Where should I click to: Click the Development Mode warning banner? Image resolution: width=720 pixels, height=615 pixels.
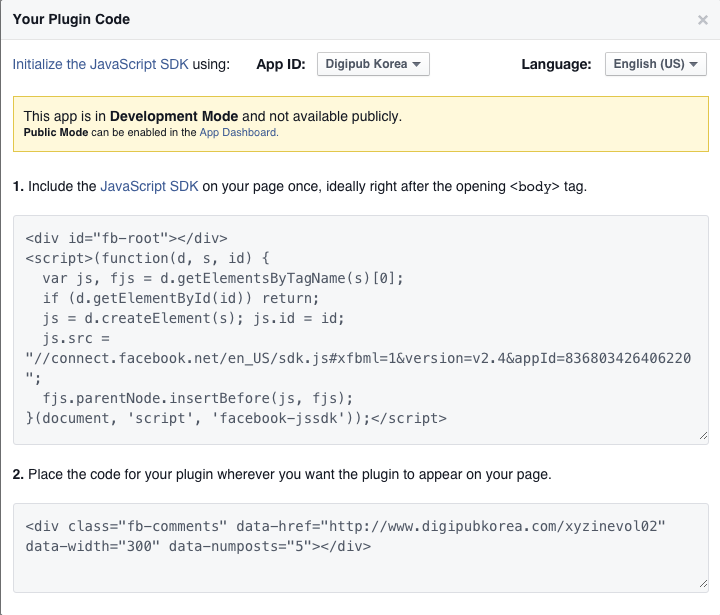tap(360, 123)
